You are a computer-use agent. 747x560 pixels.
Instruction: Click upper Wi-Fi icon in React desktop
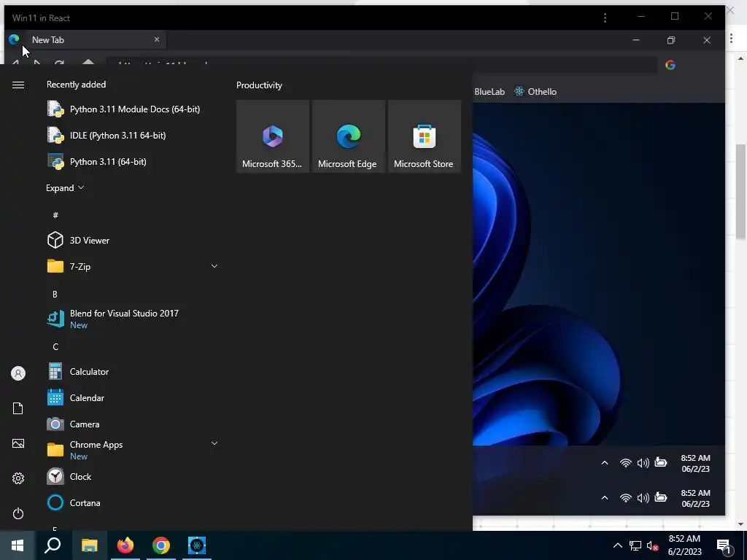pyautogui.click(x=625, y=463)
